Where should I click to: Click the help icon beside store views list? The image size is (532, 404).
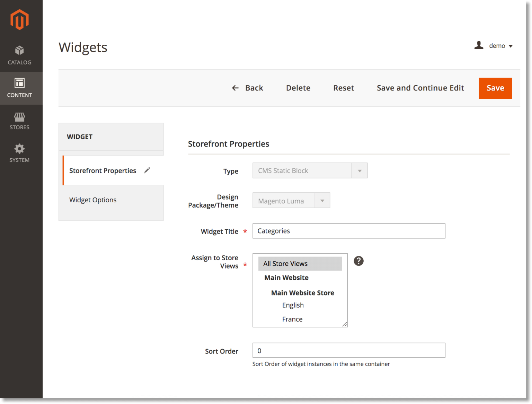[358, 261]
